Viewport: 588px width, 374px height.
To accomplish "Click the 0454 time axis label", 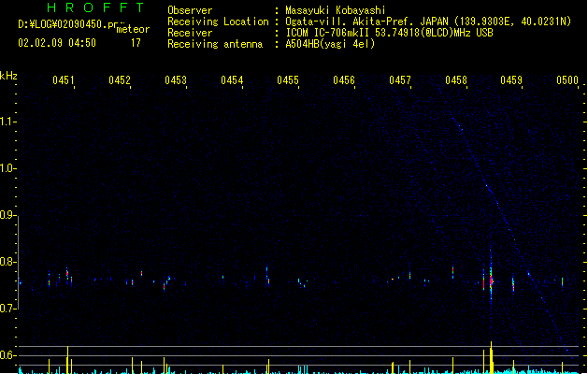I will 232,80.
